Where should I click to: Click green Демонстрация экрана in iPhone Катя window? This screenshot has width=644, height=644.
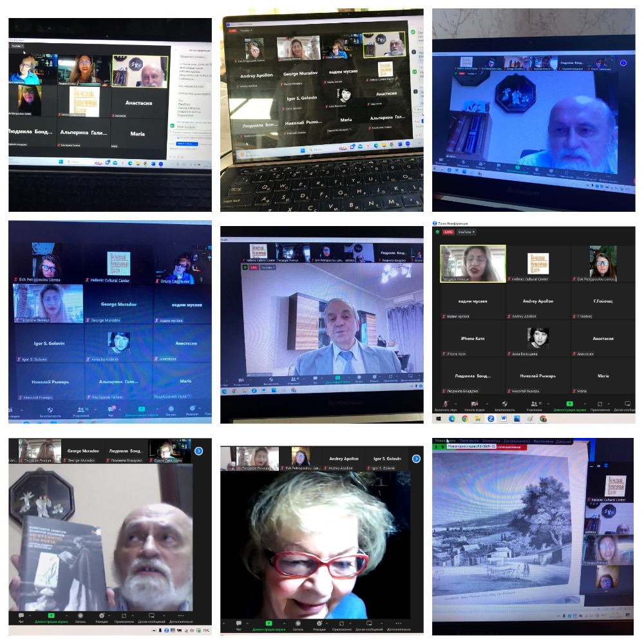point(569,404)
